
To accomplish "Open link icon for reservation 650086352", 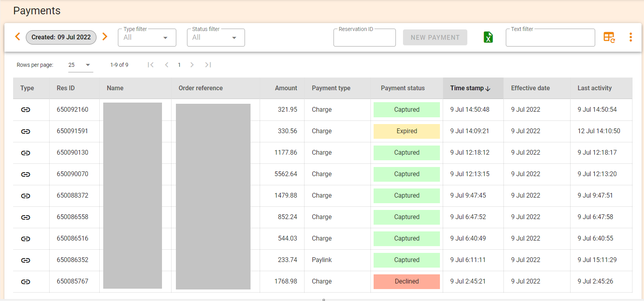I will point(25,260).
